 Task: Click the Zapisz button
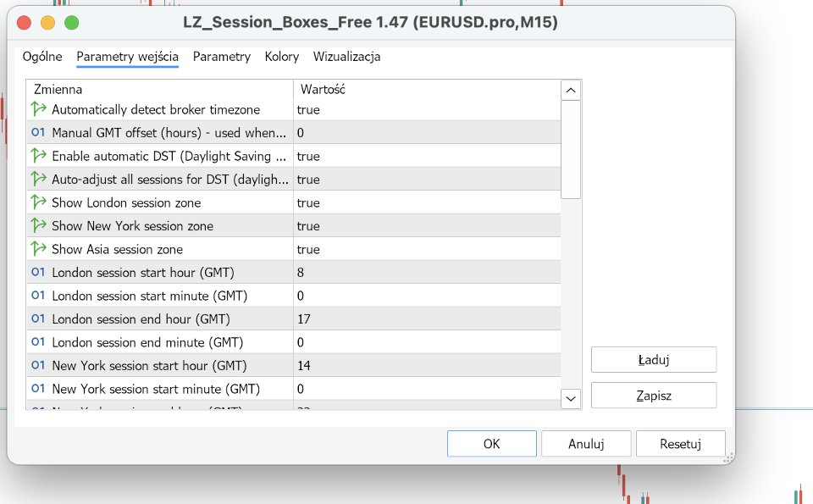pyautogui.click(x=654, y=396)
